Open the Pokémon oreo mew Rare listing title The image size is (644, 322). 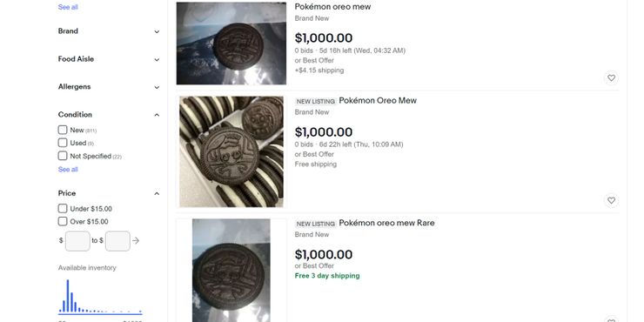[x=386, y=223]
